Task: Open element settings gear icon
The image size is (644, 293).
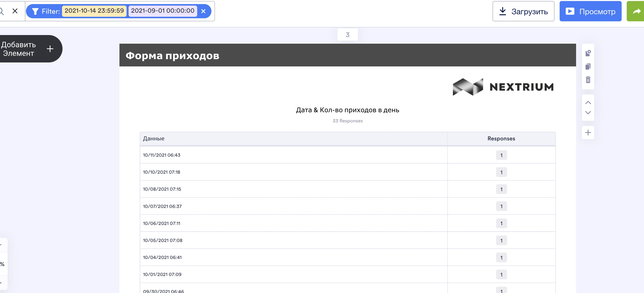Action: pos(588,53)
